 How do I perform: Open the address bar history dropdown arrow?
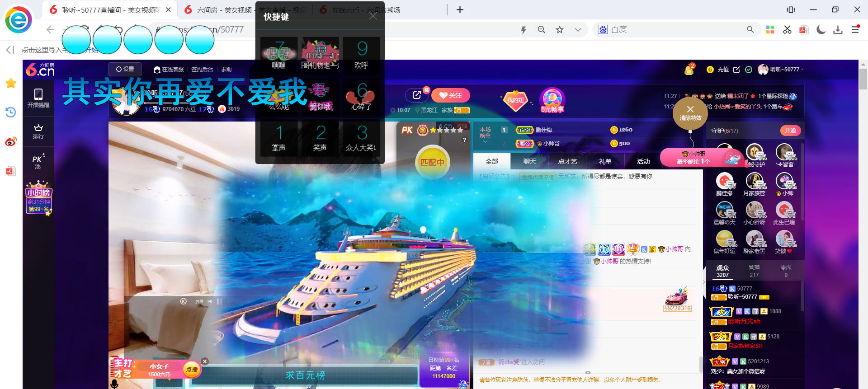tap(578, 30)
